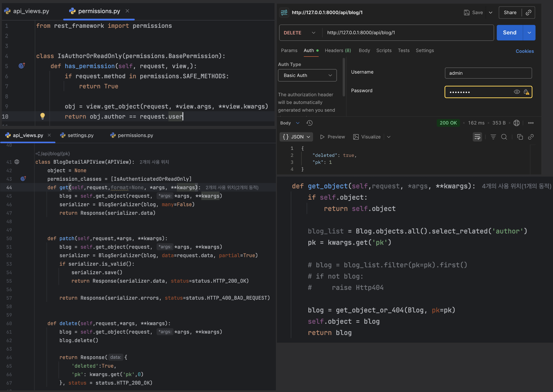
Task: Open the settings.py editor tab
Action: tap(80, 135)
